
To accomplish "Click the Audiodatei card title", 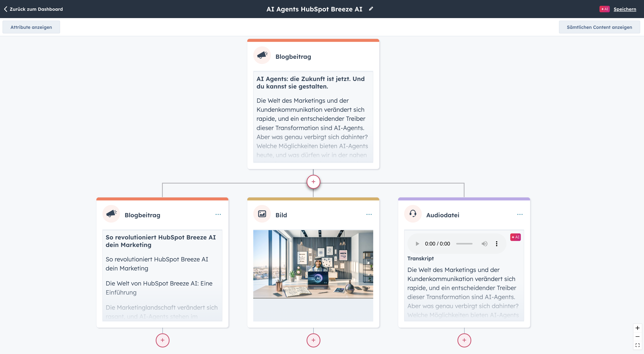I will pyautogui.click(x=442, y=215).
